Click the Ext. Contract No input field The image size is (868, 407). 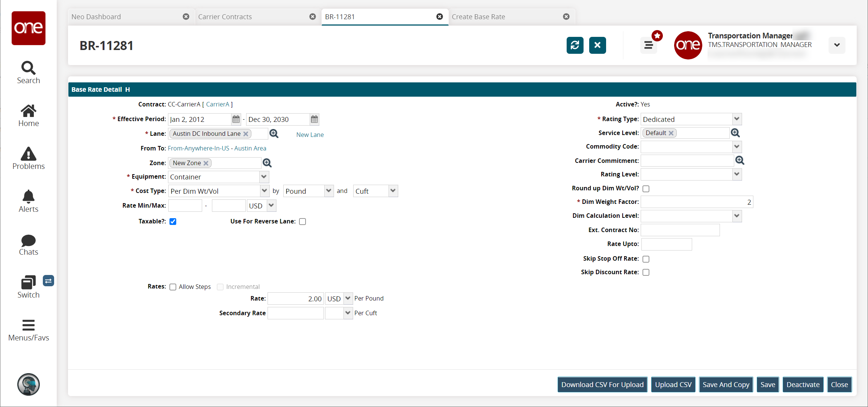pos(680,230)
